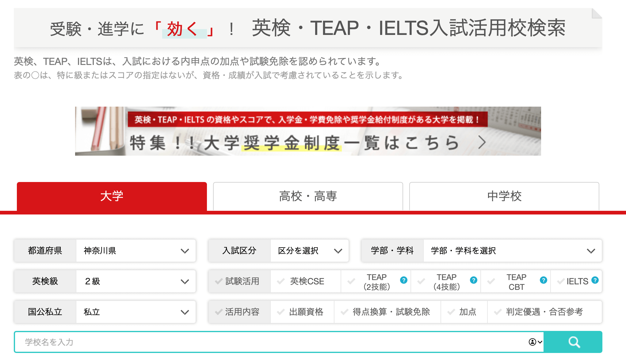Click help icon next to TEAP (2技能)
Screen dimensions: 626x364
(x=404, y=280)
